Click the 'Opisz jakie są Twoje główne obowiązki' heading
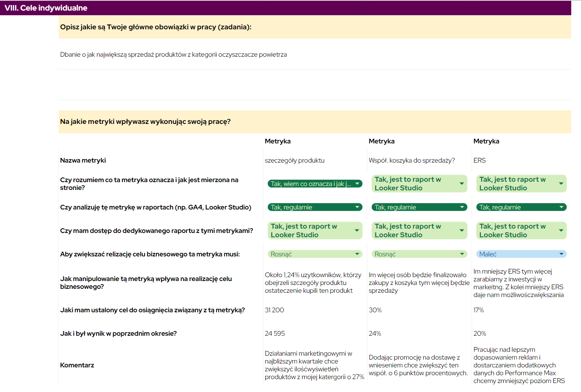581x392 pixels. coord(156,27)
